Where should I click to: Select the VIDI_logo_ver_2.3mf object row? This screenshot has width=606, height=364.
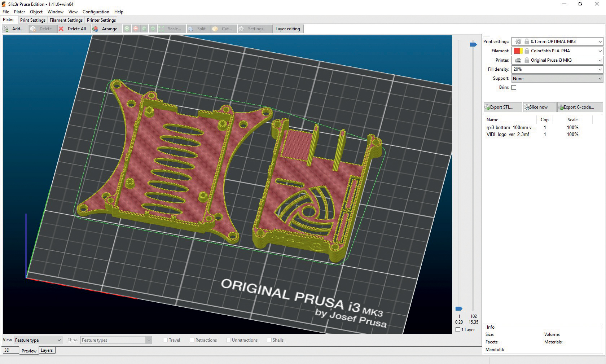coord(543,134)
